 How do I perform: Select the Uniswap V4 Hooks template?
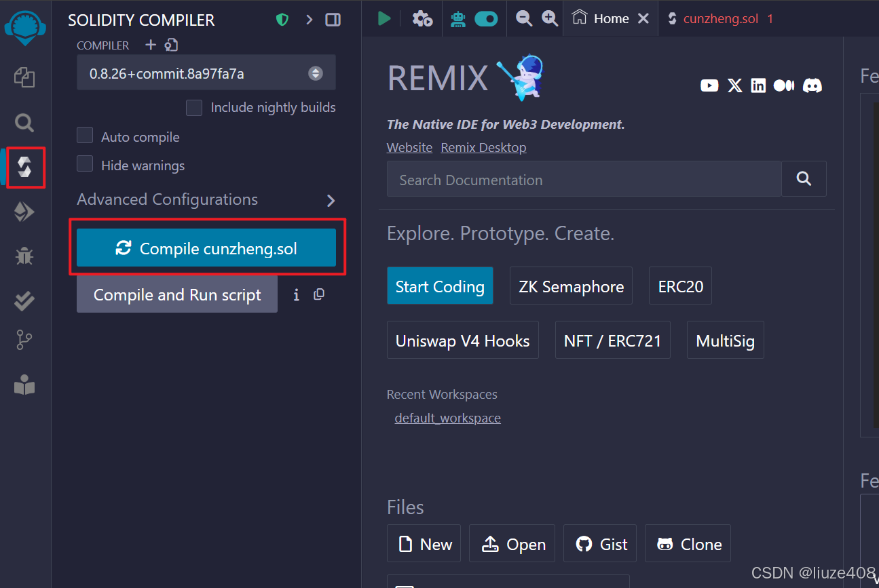(463, 340)
